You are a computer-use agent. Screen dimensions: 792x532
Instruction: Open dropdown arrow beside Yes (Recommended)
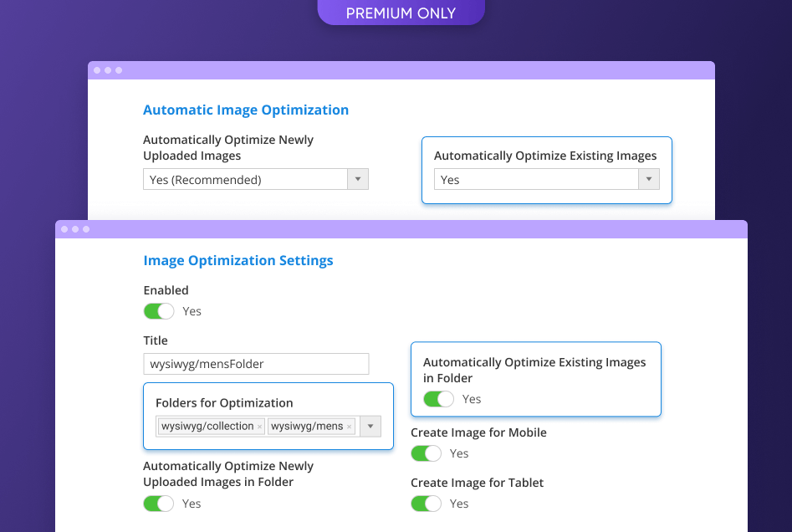358,179
